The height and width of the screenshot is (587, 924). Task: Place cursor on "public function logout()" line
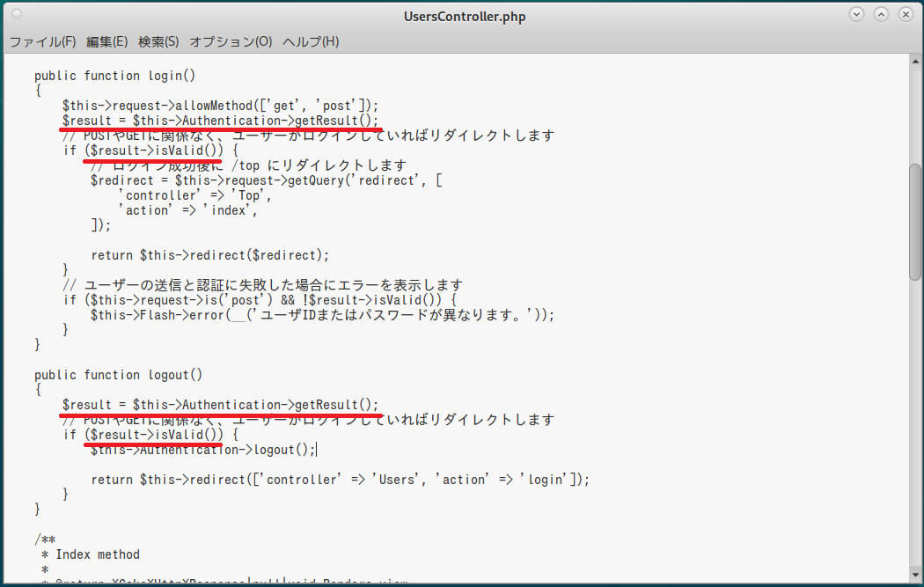(x=118, y=375)
